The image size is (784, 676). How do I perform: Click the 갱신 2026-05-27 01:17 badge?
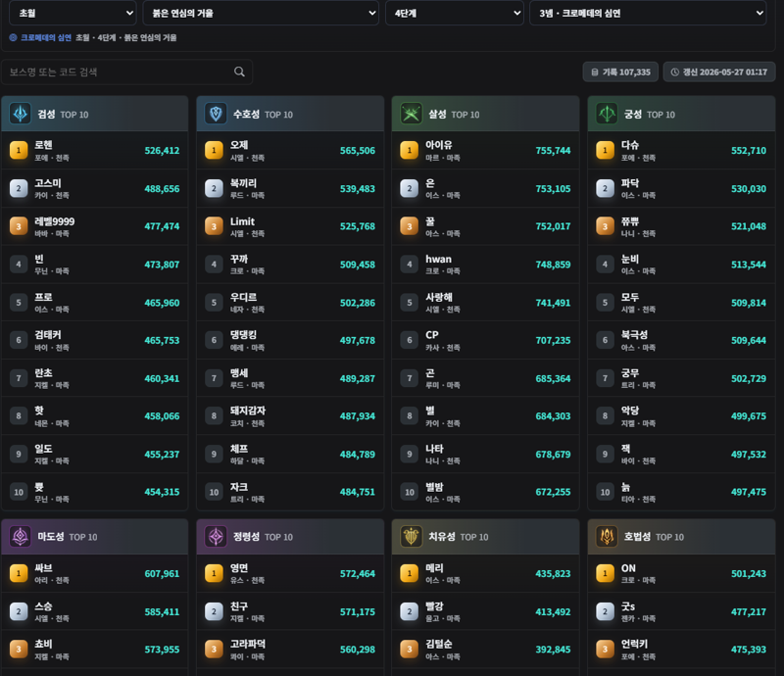(x=719, y=72)
